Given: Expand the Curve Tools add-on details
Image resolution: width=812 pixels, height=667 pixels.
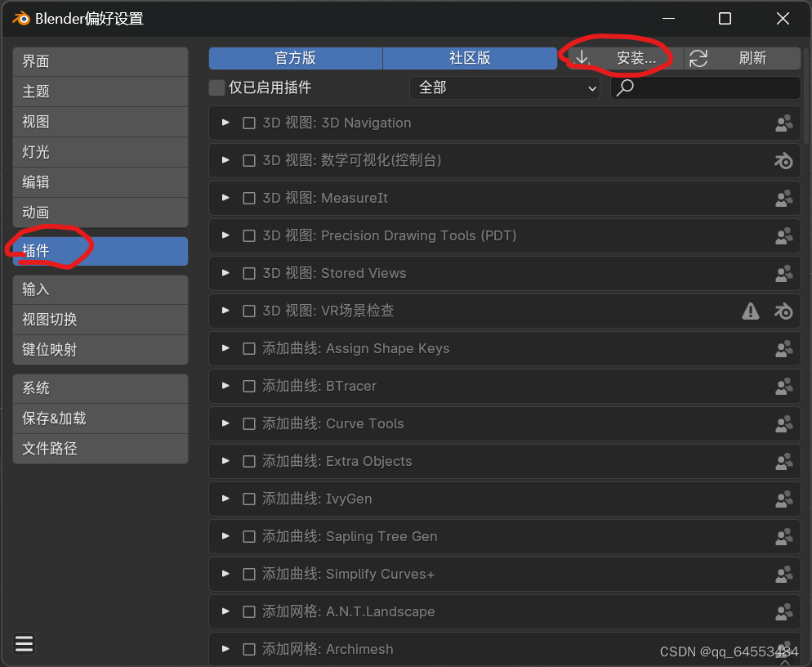Looking at the screenshot, I should coord(225,423).
